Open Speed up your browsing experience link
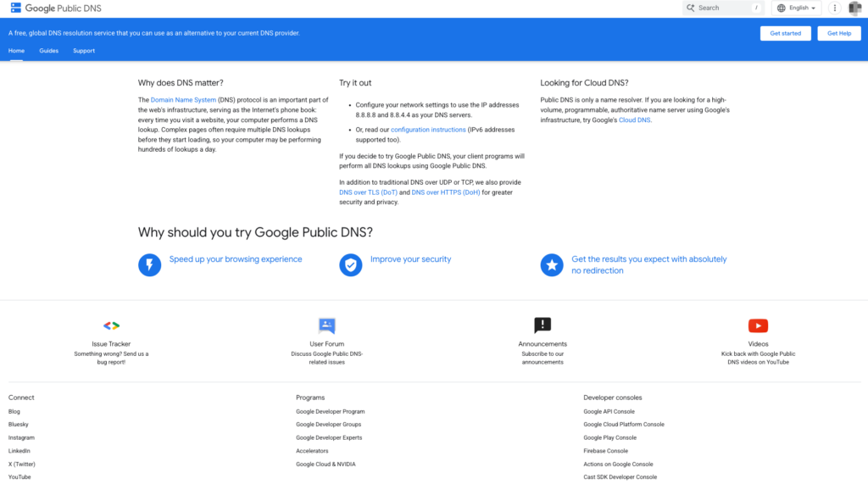The height and width of the screenshot is (484, 868). 236,259
